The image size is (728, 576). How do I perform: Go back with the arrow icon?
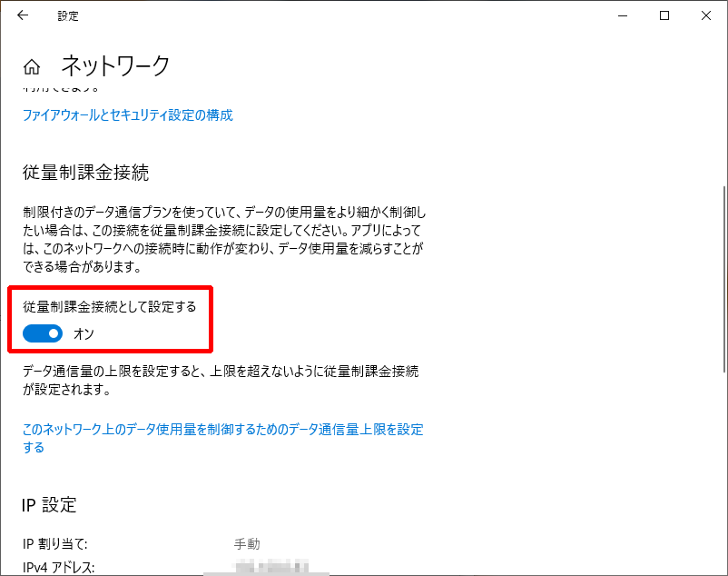(23, 15)
